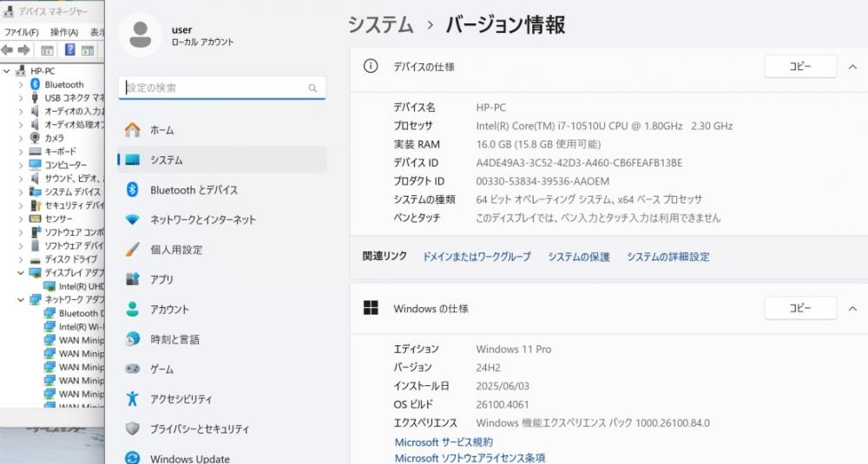Image resolution: width=868 pixels, height=464 pixels.
Task: Open Microsoft サービス規約 link
Action: [x=444, y=441]
